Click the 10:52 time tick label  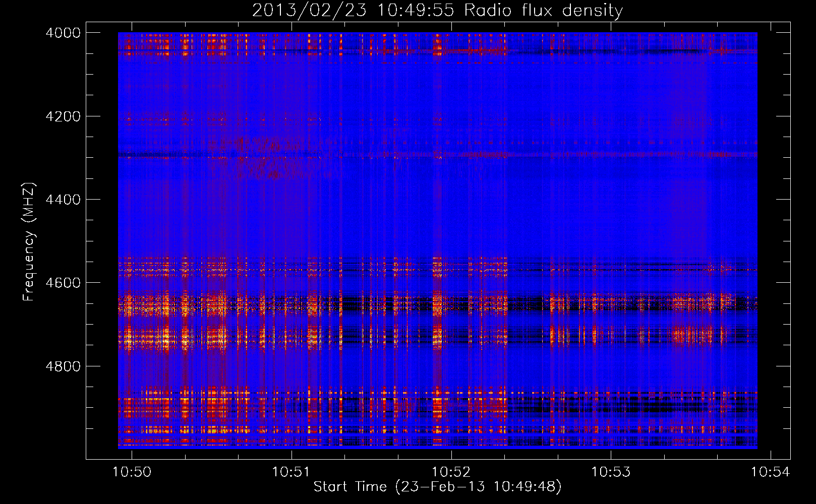coord(451,472)
